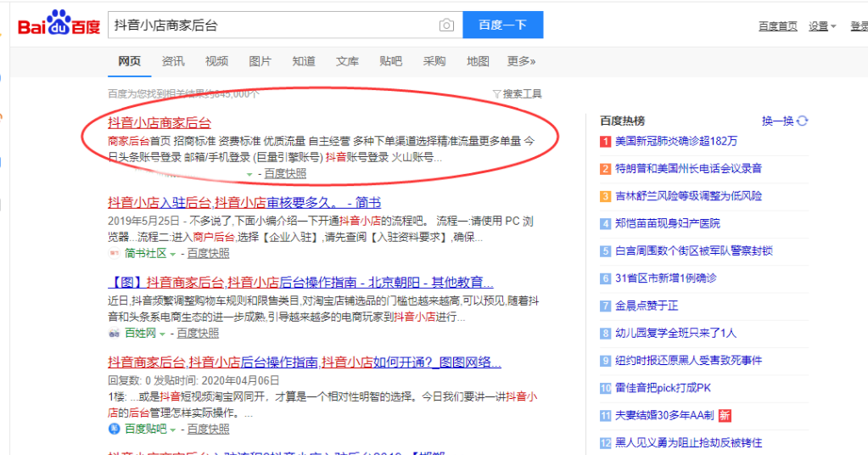Expand arrow beside 百姓网 source
Viewport: 868px width, 455px height.
click(x=162, y=334)
